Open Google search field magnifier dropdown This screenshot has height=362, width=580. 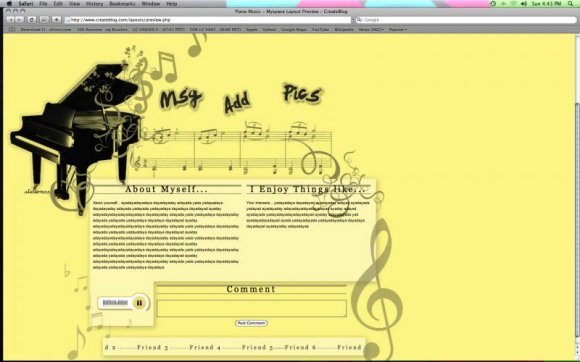(x=360, y=20)
